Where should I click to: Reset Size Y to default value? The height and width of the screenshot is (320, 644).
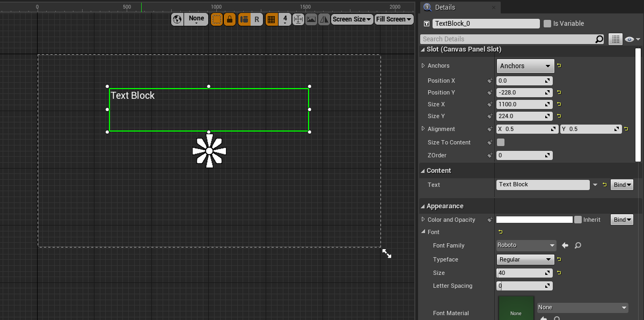coord(559,116)
